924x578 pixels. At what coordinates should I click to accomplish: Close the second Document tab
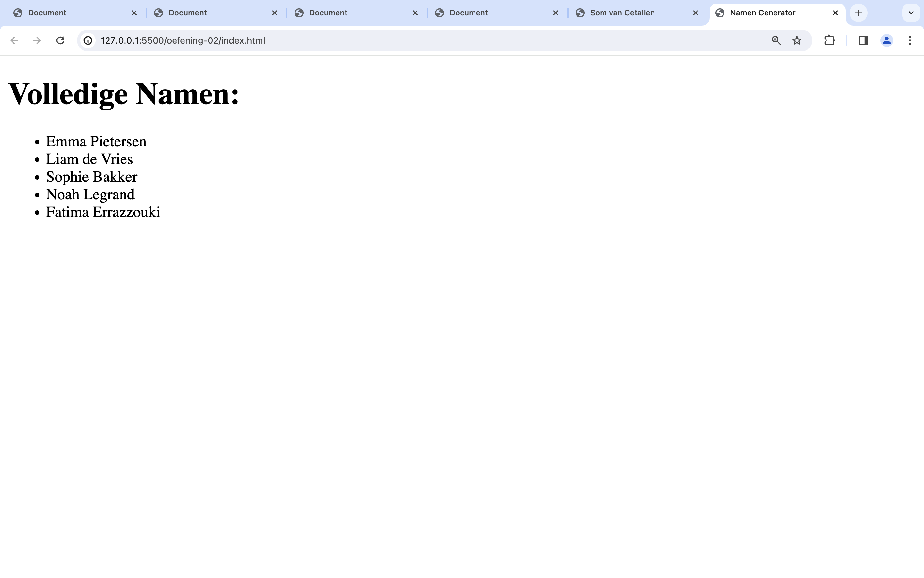(275, 13)
